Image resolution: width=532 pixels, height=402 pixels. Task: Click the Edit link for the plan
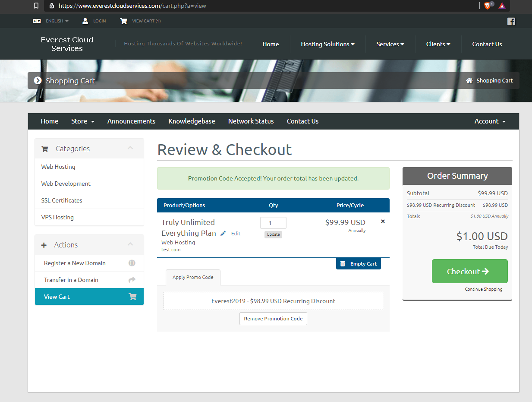pyautogui.click(x=236, y=234)
